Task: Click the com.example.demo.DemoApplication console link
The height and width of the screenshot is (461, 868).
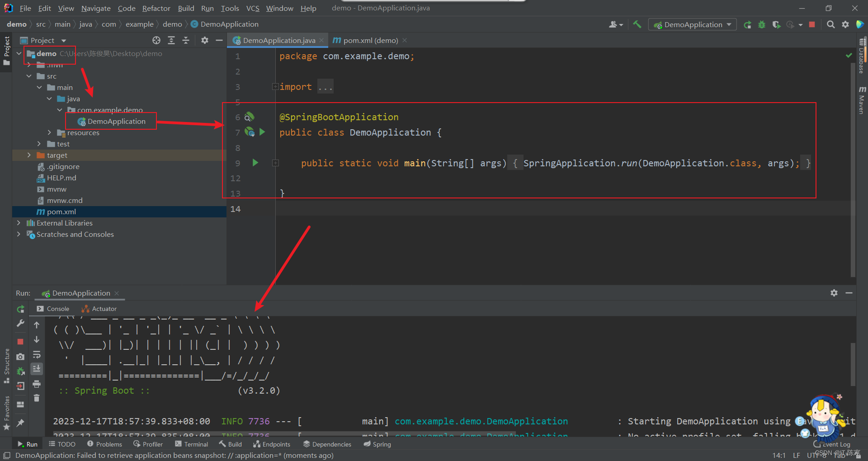Action: (481, 421)
